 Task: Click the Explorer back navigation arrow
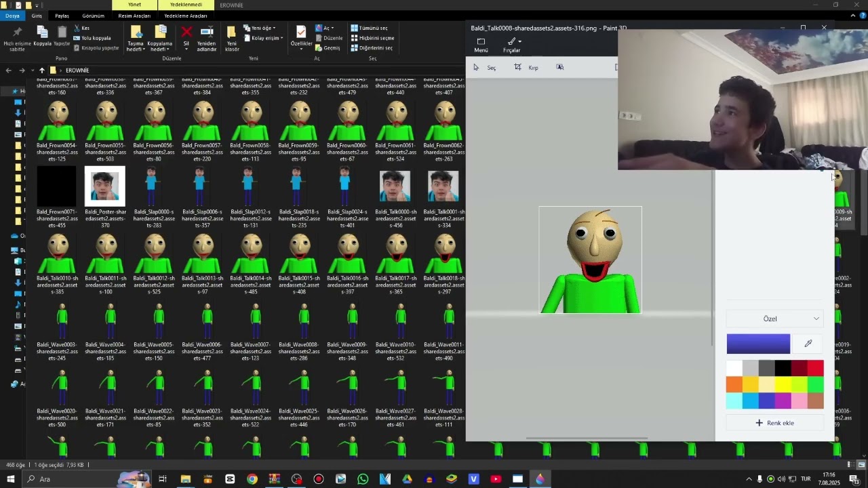[x=9, y=70]
